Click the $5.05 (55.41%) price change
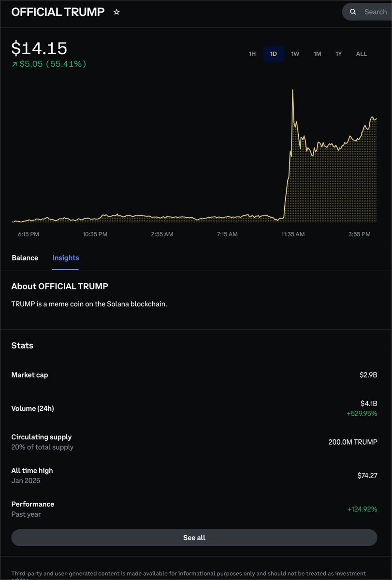This screenshot has width=392, height=580. 53,64
